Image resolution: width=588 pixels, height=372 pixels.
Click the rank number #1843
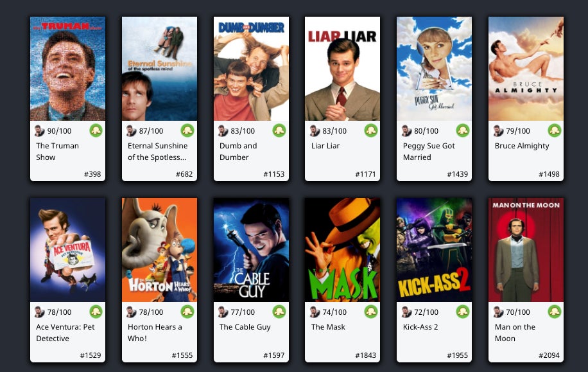[x=366, y=355]
